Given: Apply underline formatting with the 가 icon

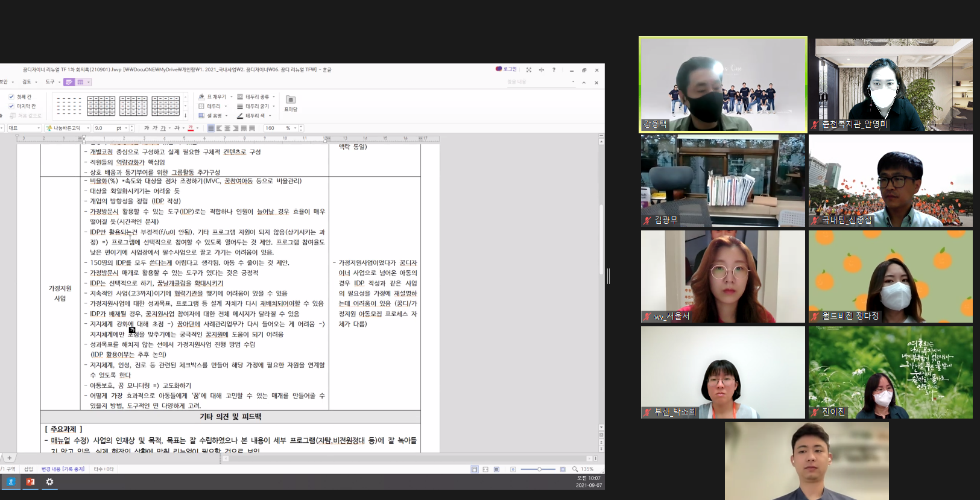Looking at the screenshot, I should [x=163, y=128].
